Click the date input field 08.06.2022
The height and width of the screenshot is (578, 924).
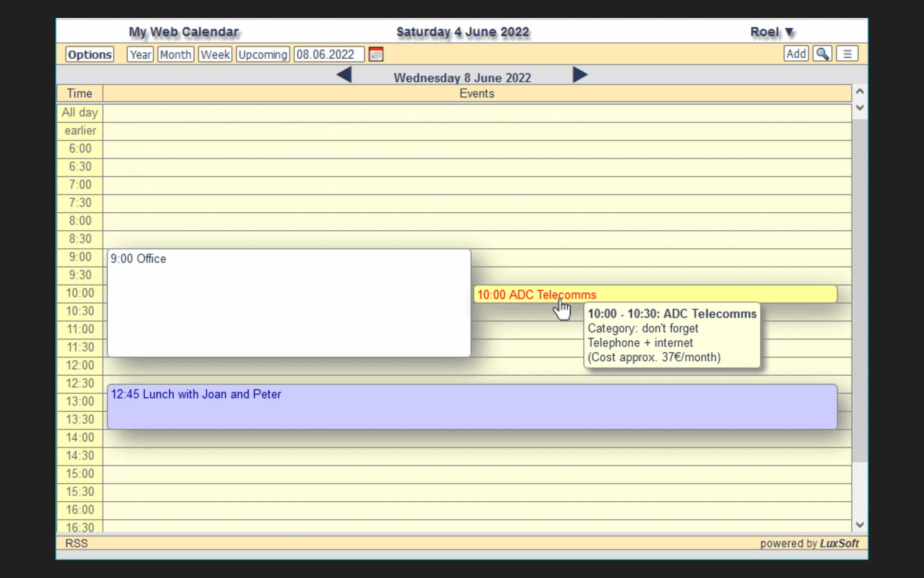point(328,55)
